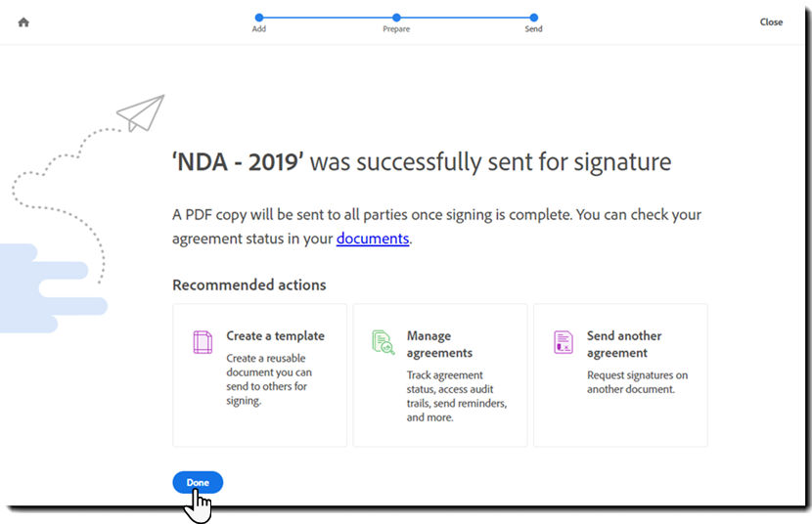Select the Send step dot
812x524 pixels.
tap(533, 17)
